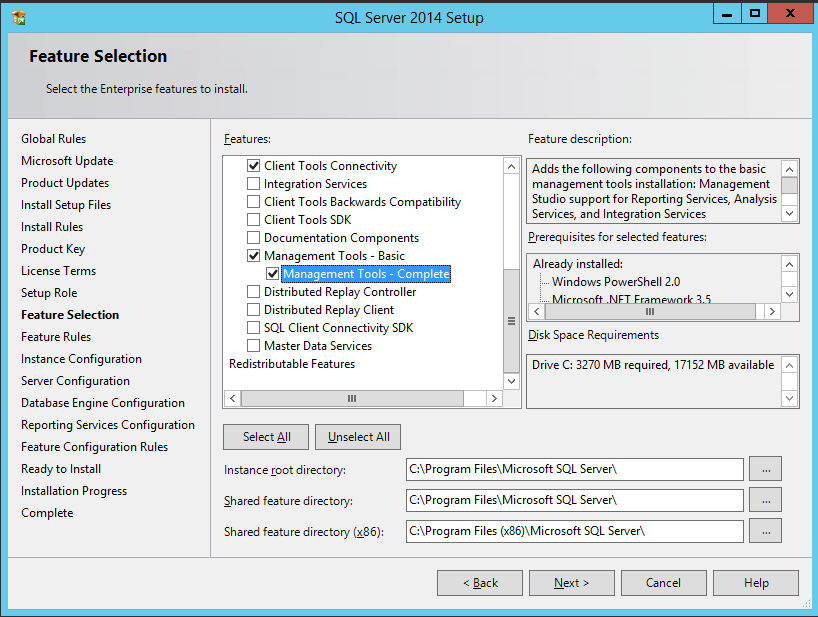Toggle the Client Tools SDK checkbox
The width and height of the screenshot is (818, 617).
pyautogui.click(x=254, y=220)
